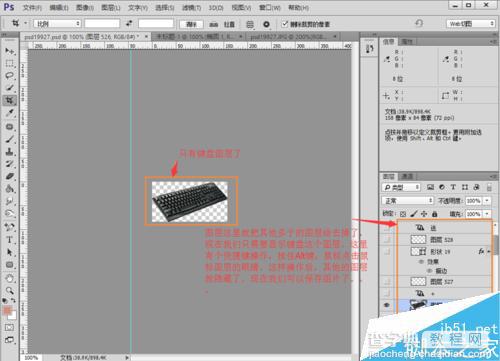Open the layer filter type dropdown
Viewport: 500px width, 361px height.
coord(401,187)
